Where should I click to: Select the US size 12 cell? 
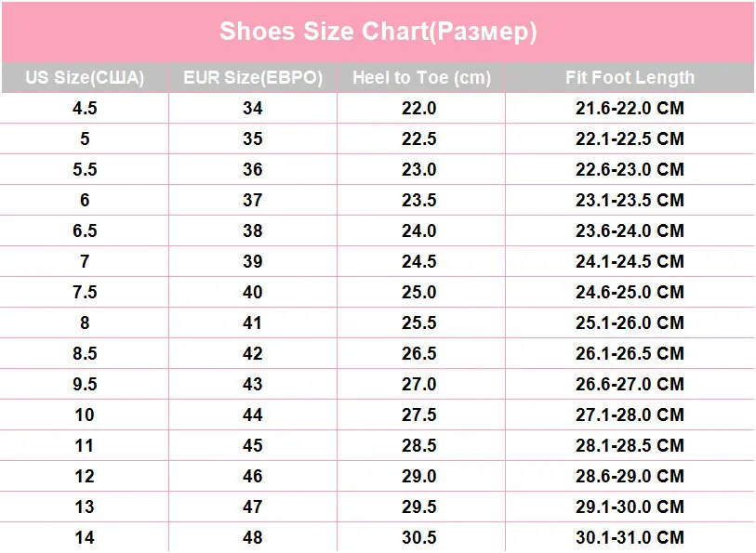[x=85, y=476]
